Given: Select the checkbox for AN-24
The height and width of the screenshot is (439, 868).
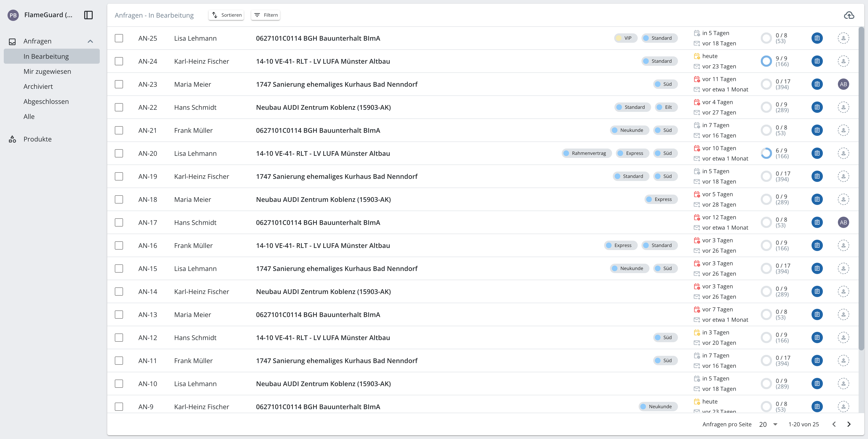Looking at the screenshot, I should 119,61.
